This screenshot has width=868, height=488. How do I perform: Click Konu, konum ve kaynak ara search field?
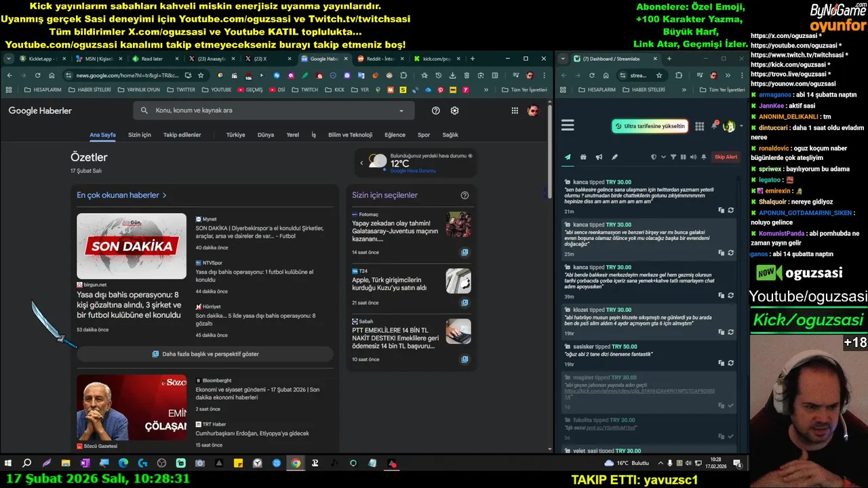pos(273,110)
